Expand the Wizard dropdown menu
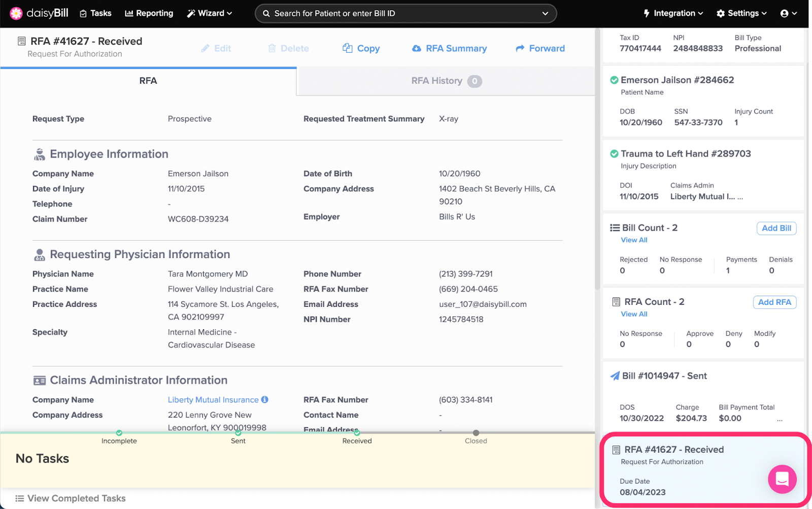This screenshot has width=812, height=509. pos(210,13)
